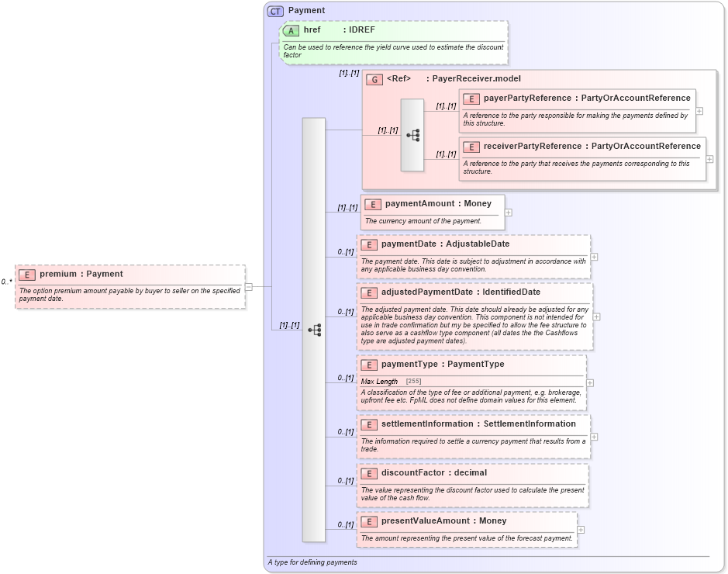Click 'The currency amount of the payment.' description
The image size is (728, 574).
click(x=423, y=221)
